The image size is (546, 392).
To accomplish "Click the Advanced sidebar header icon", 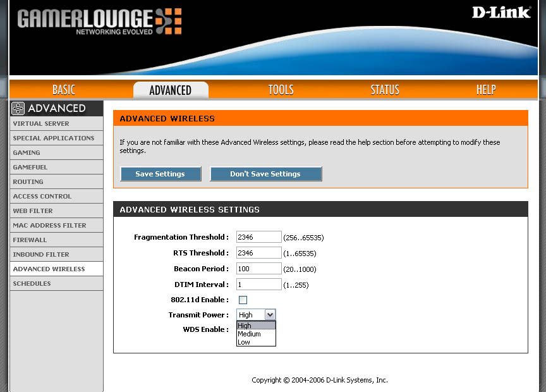I will click(x=18, y=108).
